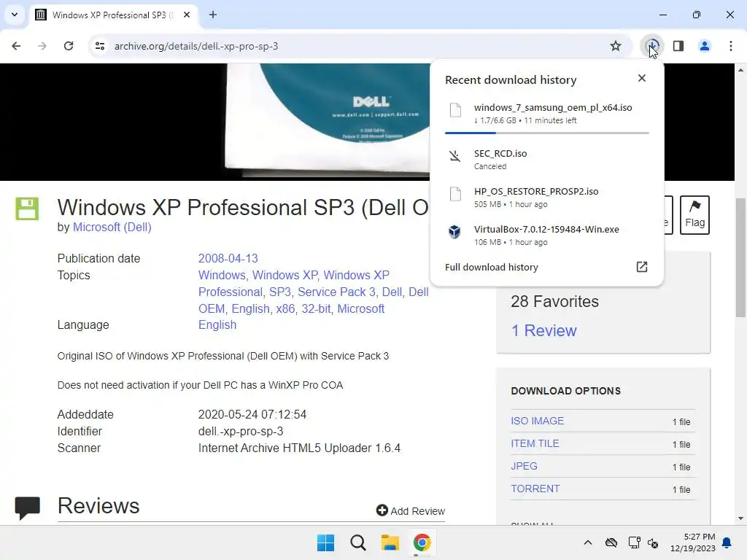Click the VirtualBox installer cube icon
This screenshot has height=560, width=747.
pos(455,232)
